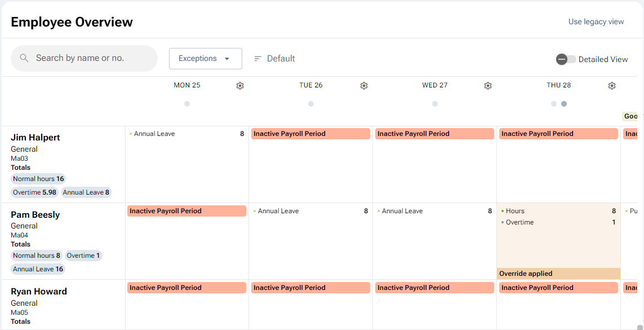Open settings gear for THU 28
This screenshot has width=644, height=330.
612,86
